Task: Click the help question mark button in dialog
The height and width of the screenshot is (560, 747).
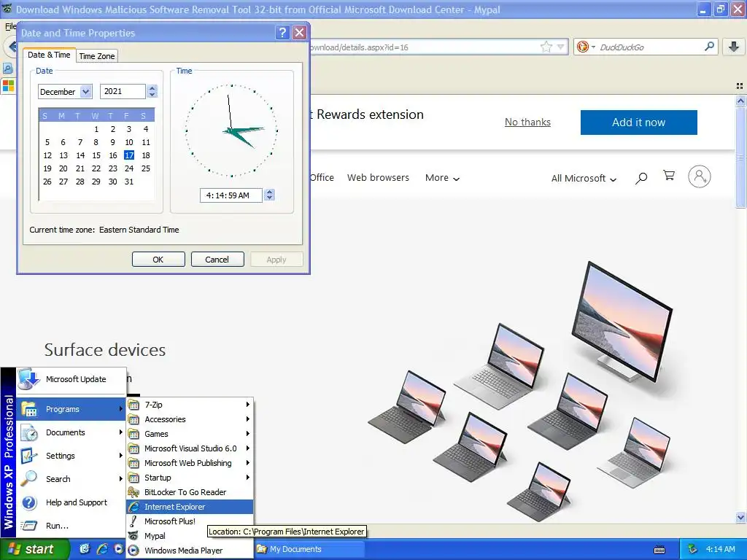Action: (282, 32)
